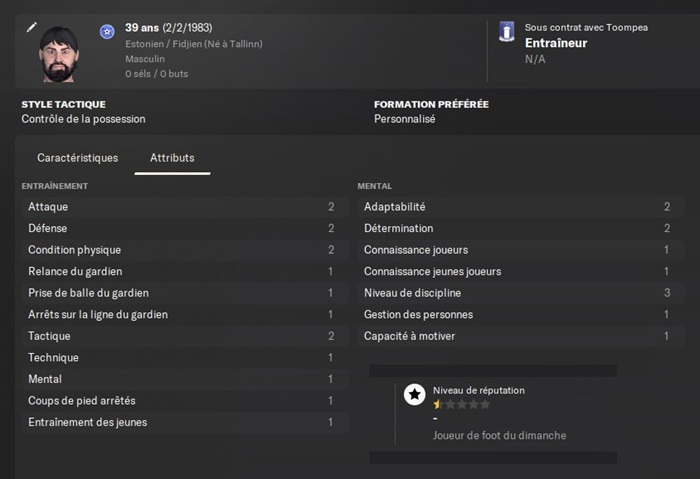Click the Joueur de foot du dimanche label

coord(499,435)
